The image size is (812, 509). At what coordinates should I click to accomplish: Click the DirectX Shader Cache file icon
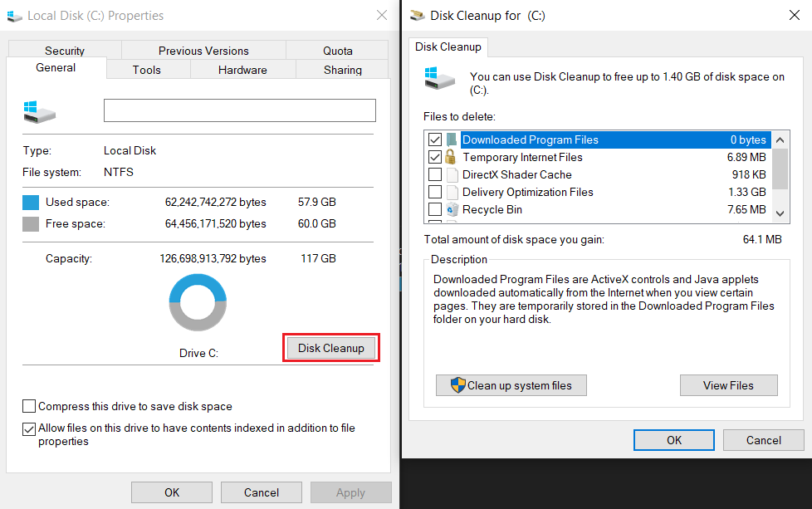point(451,174)
